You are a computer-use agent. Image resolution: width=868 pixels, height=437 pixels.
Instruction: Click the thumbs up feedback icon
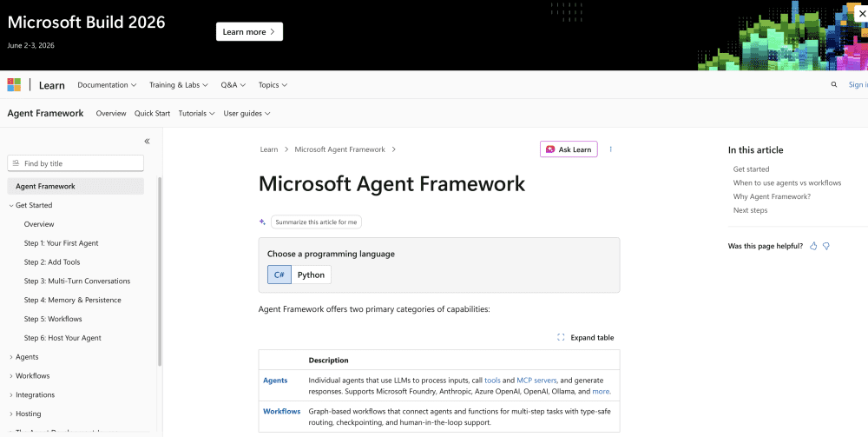pyautogui.click(x=813, y=246)
